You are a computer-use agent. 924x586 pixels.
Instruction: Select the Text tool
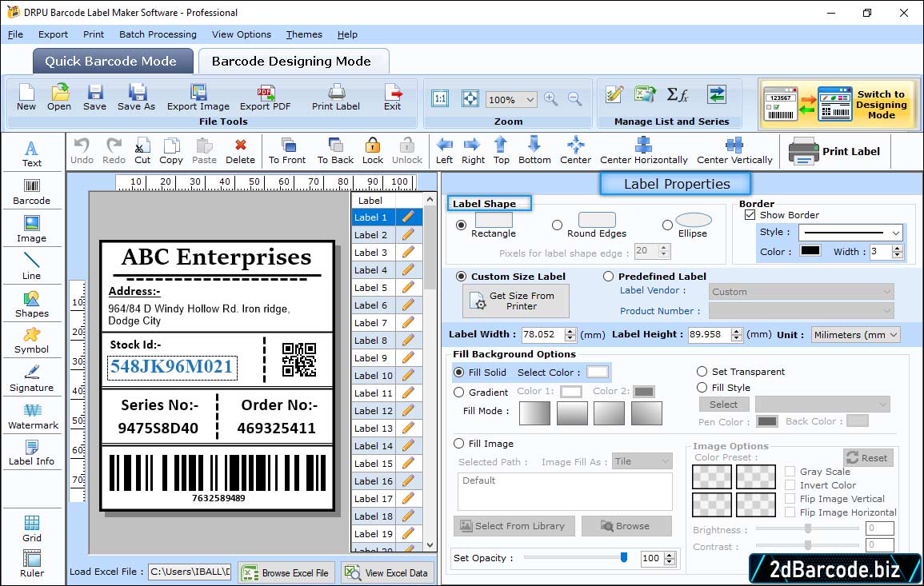[32, 154]
